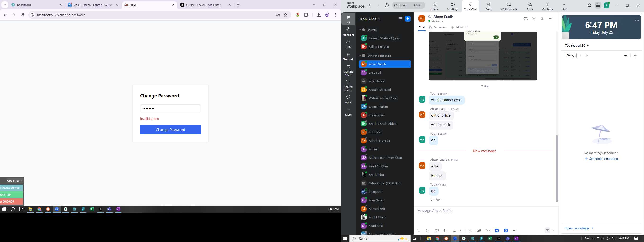
Task: Expand the send options dropdown
Action: click(553, 230)
